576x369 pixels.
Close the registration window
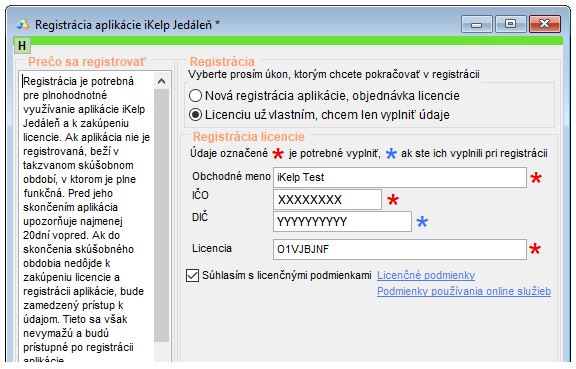(x=544, y=24)
